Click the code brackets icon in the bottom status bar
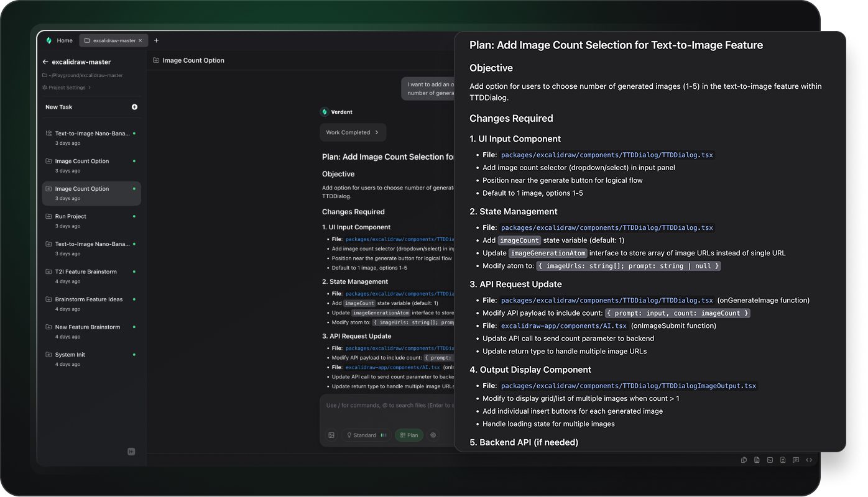The width and height of the screenshot is (868, 497). point(809,460)
